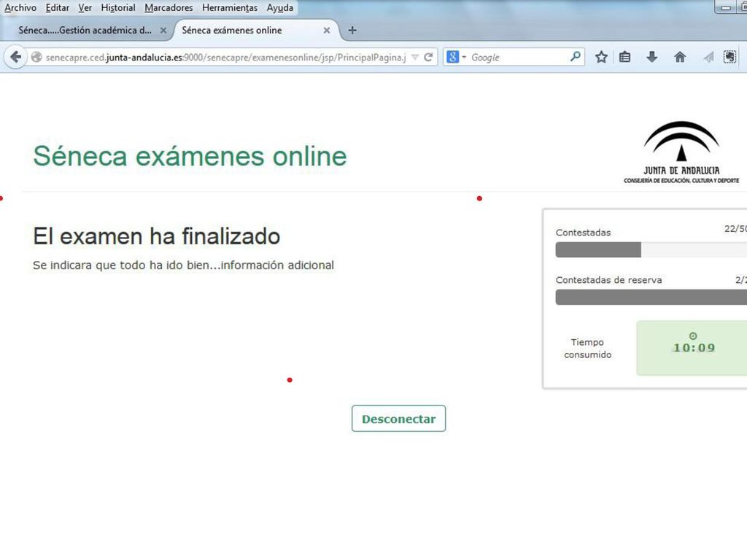Bookmark this page with the star icon
Image resolution: width=747 pixels, height=560 pixels.
[601, 57]
